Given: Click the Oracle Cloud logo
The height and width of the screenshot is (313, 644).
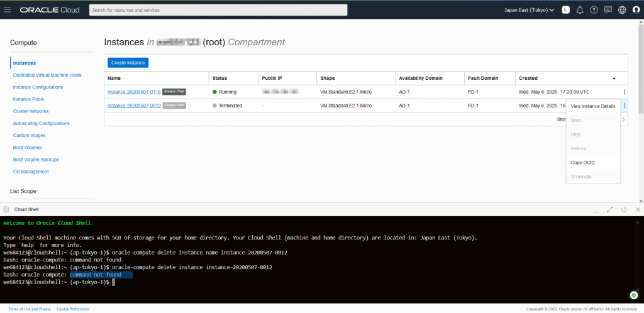Looking at the screenshot, I should (x=50, y=10).
